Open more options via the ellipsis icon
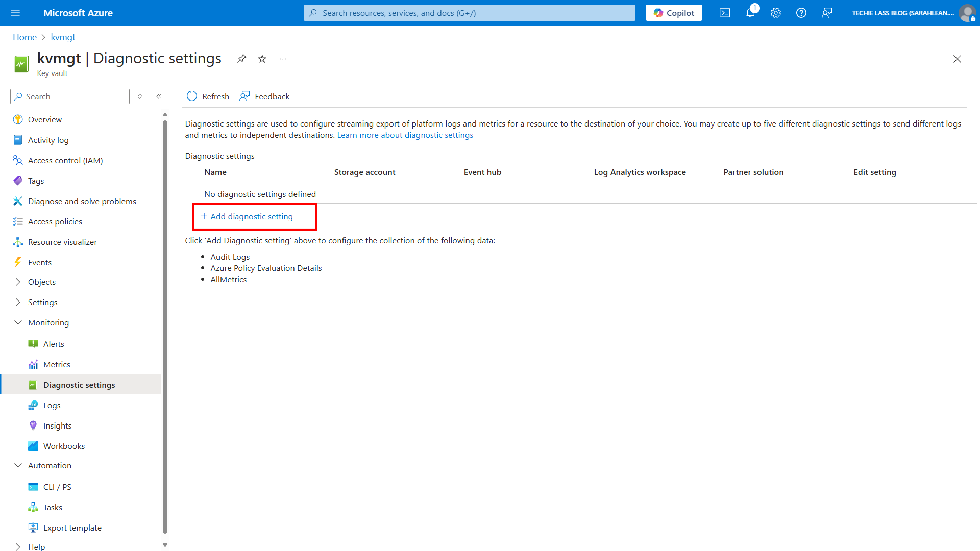980x551 pixels. tap(283, 59)
